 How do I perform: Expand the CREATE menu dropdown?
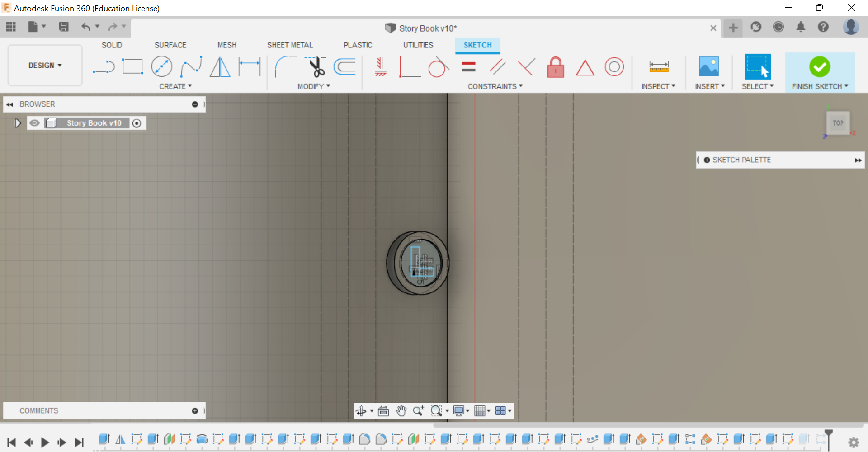coord(175,86)
